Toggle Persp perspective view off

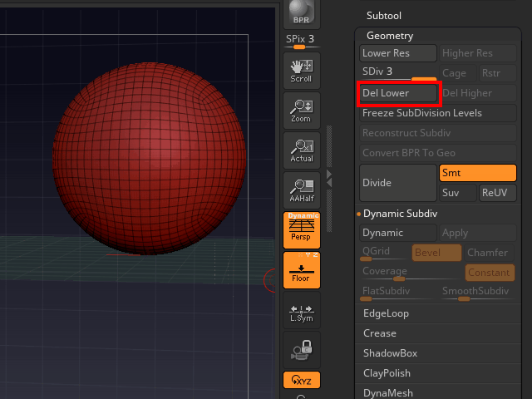(x=301, y=229)
